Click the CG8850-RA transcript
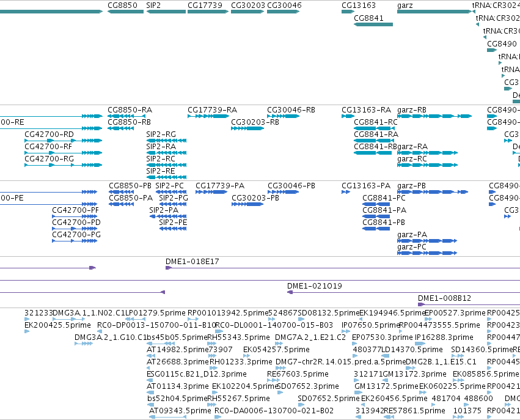The height and width of the screenshot is (420, 520). click(126, 116)
